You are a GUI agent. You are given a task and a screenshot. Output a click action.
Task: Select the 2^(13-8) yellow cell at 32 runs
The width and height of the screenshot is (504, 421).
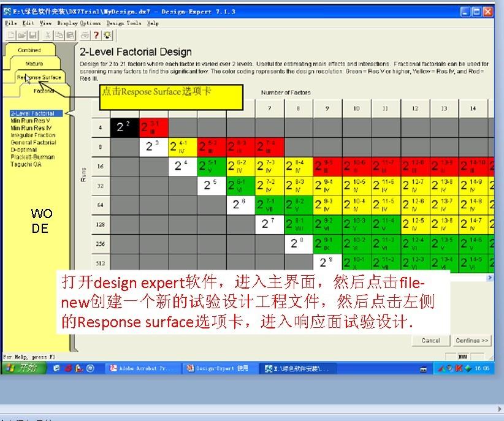(444, 186)
